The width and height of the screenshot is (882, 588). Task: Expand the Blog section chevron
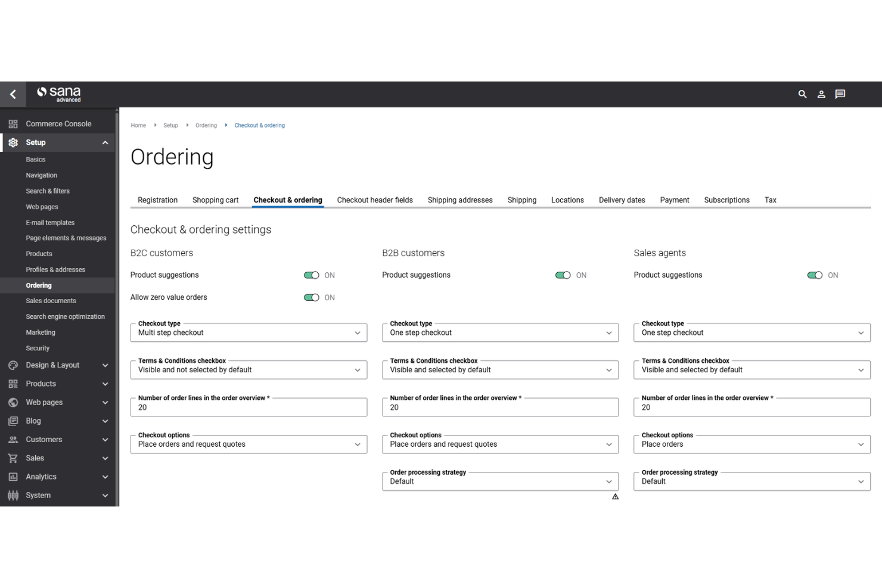click(x=105, y=421)
